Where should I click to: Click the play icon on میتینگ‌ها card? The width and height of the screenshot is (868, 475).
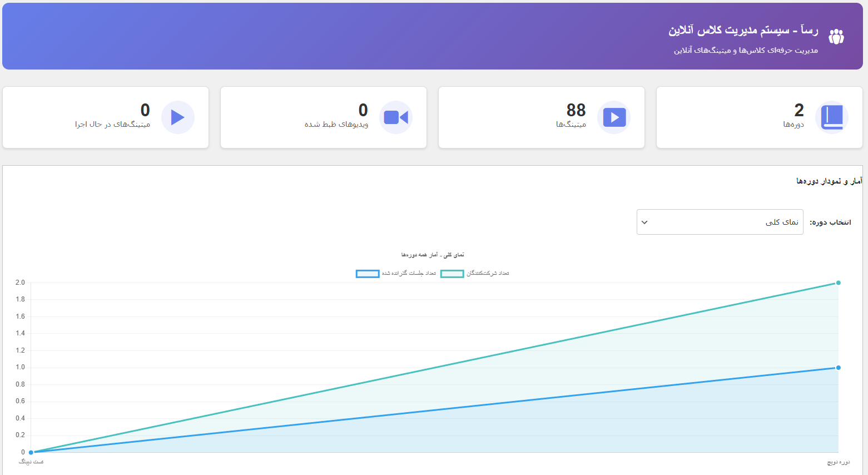point(614,117)
